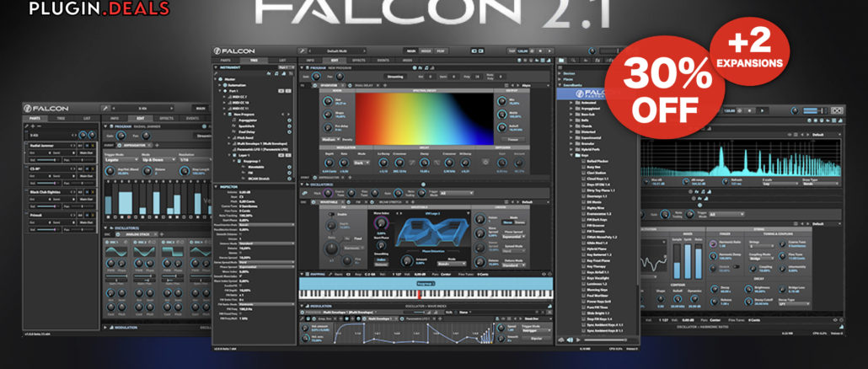
Task: Expand Places in the browser sidebar
Action: [560, 79]
